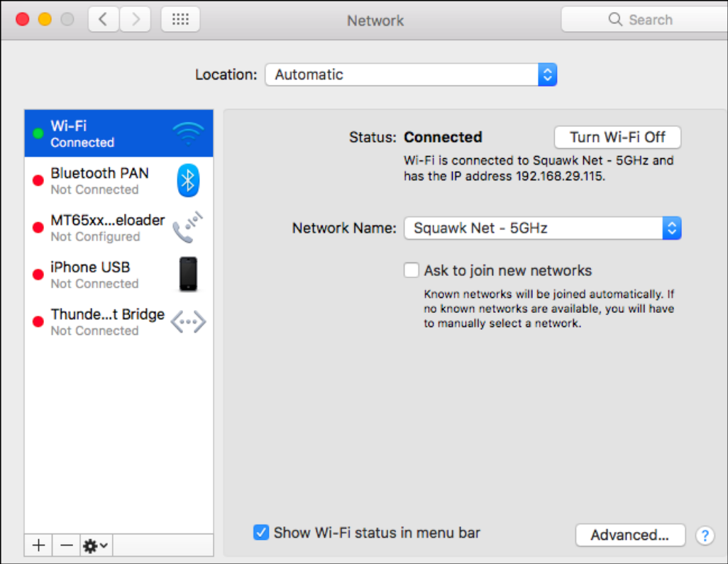This screenshot has height=564, width=728.
Task: Open Advanced network settings
Action: [x=629, y=536]
